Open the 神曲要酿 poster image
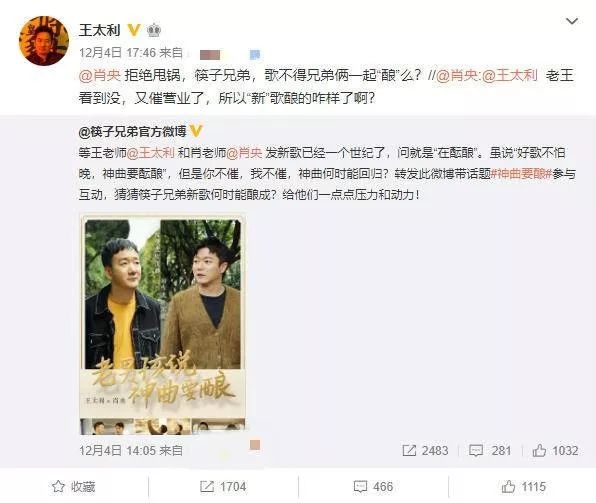 coord(163,324)
